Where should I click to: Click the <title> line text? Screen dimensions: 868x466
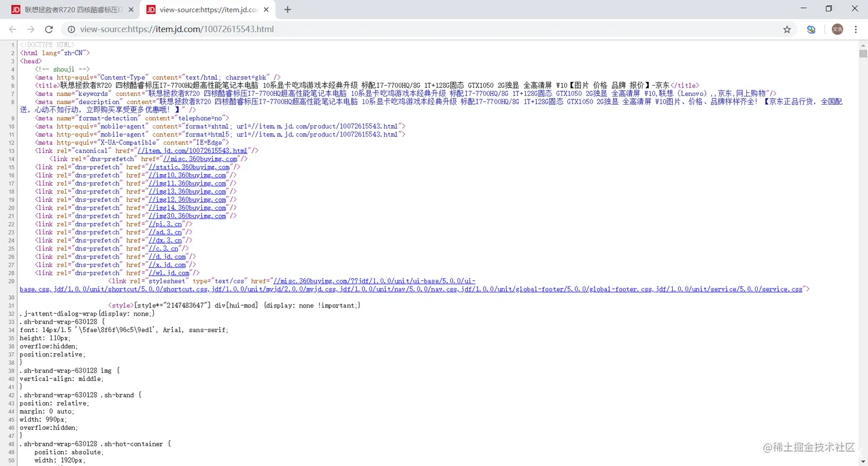tap(367, 85)
